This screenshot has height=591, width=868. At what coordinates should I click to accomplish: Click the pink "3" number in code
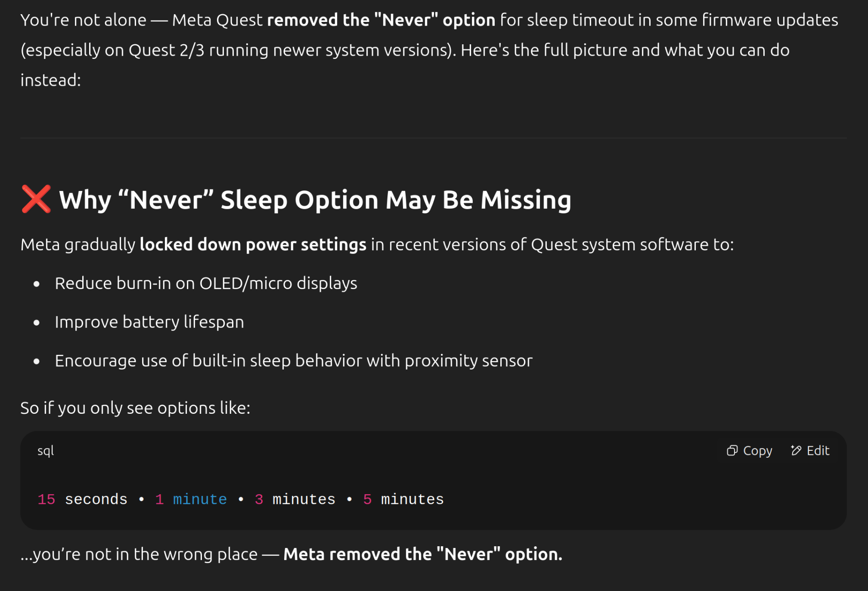[259, 499]
